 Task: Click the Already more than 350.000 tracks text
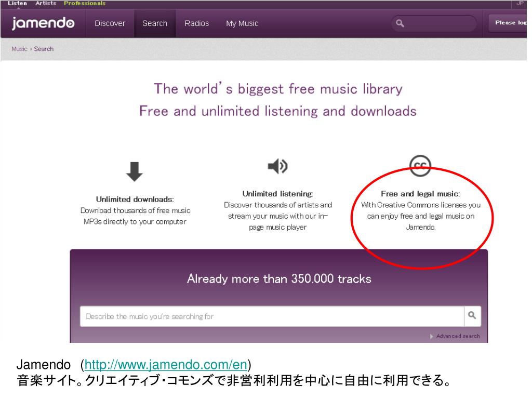click(x=279, y=279)
